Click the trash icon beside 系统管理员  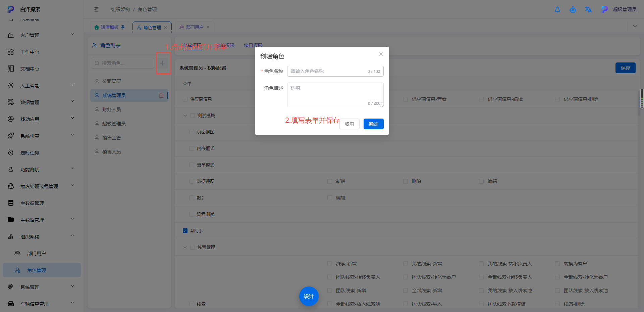click(x=161, y=95)
